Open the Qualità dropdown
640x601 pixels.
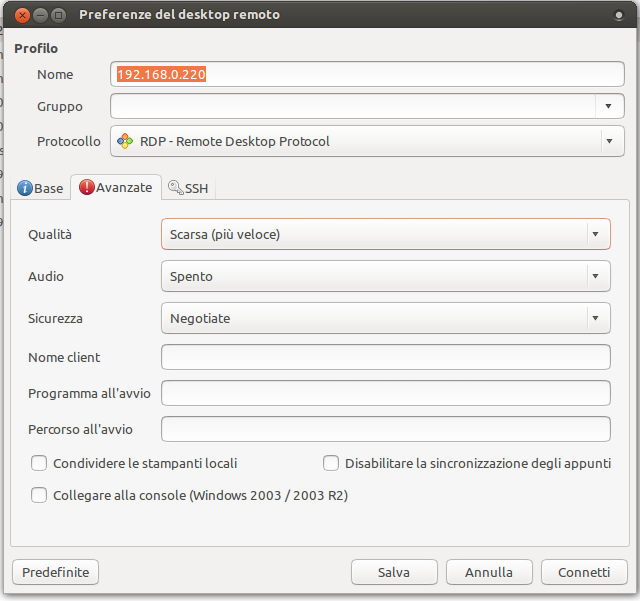coord(385,234)
